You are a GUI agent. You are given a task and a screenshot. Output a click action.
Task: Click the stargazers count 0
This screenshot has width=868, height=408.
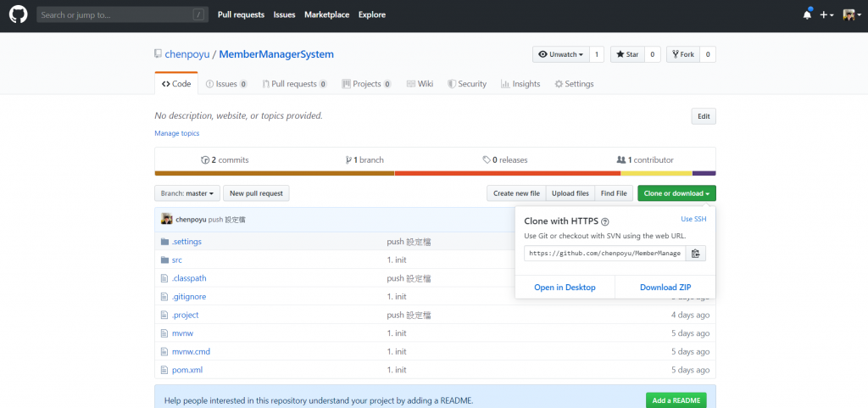click(x=652, y=54)
